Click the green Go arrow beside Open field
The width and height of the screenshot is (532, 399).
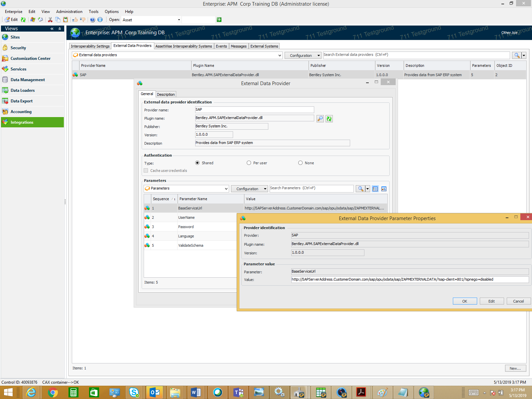point(219,20)
